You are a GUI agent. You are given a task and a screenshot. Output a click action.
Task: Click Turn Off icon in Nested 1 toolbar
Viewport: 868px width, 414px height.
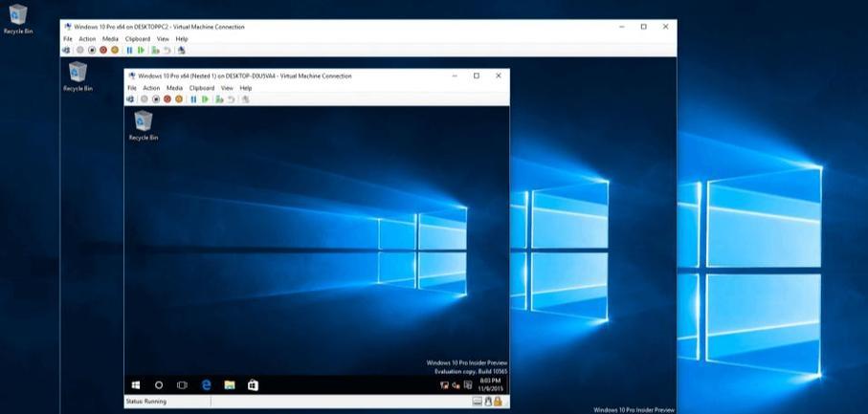pyautogui.click(x=156, y=98)
